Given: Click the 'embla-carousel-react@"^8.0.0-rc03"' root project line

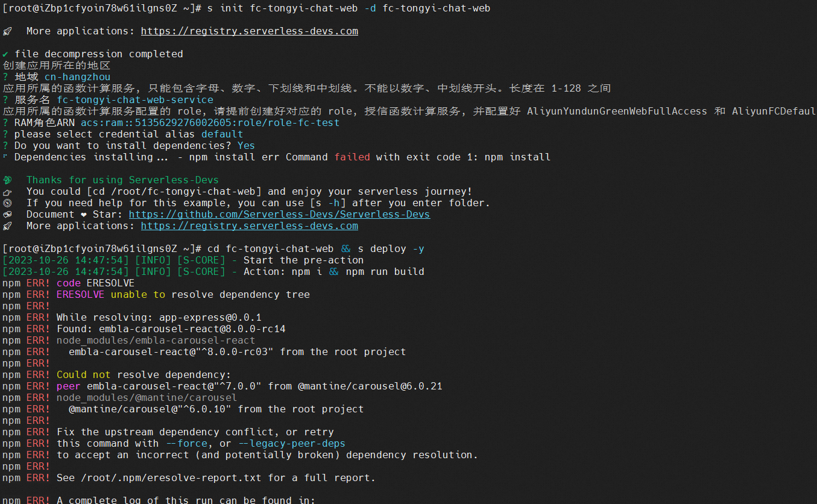Looking at the screenshot, I should pyautogui.click(x=237, y=352).
